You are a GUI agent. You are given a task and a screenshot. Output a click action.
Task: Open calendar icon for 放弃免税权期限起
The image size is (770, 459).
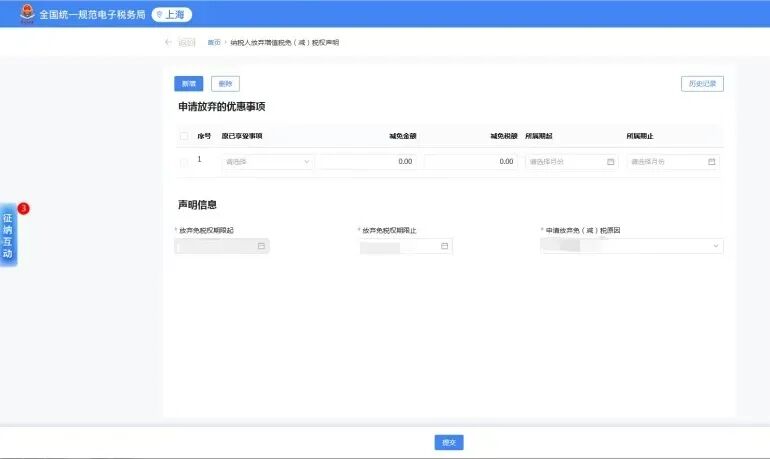(x=261, y=246)
